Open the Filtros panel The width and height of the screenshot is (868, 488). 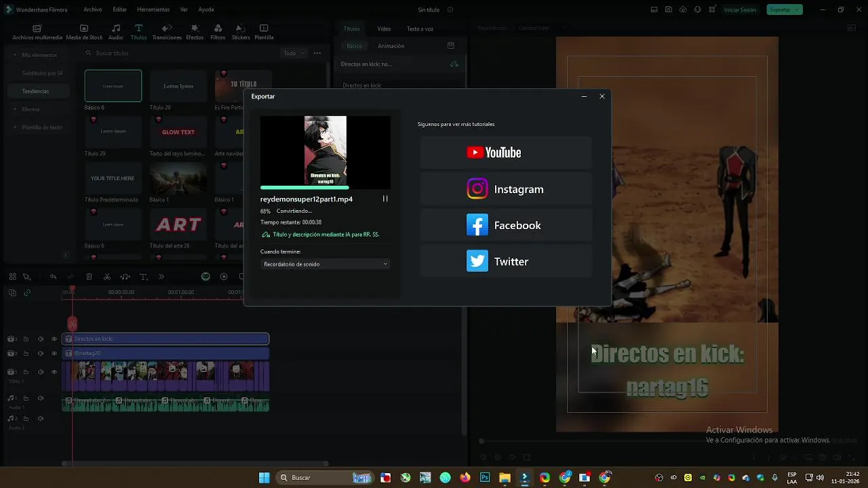tap(218, 33)
